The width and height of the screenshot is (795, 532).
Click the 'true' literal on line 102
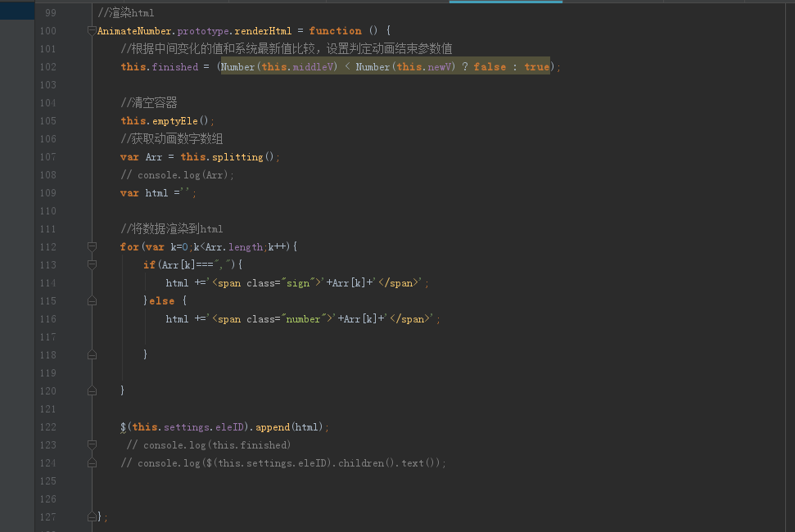point(537,67)
